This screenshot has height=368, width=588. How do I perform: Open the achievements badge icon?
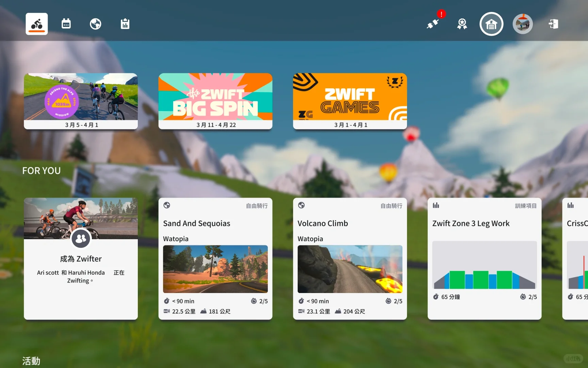[462, 24]
